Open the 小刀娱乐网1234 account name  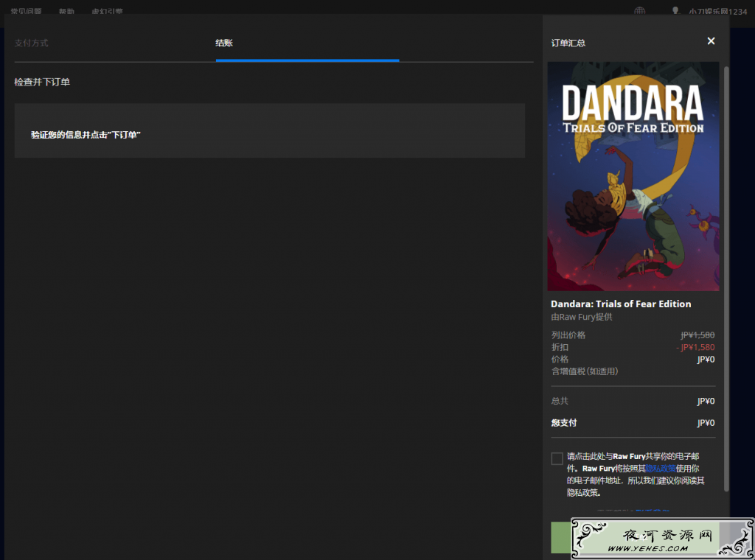pyautogui.click(x=717, y=12)
